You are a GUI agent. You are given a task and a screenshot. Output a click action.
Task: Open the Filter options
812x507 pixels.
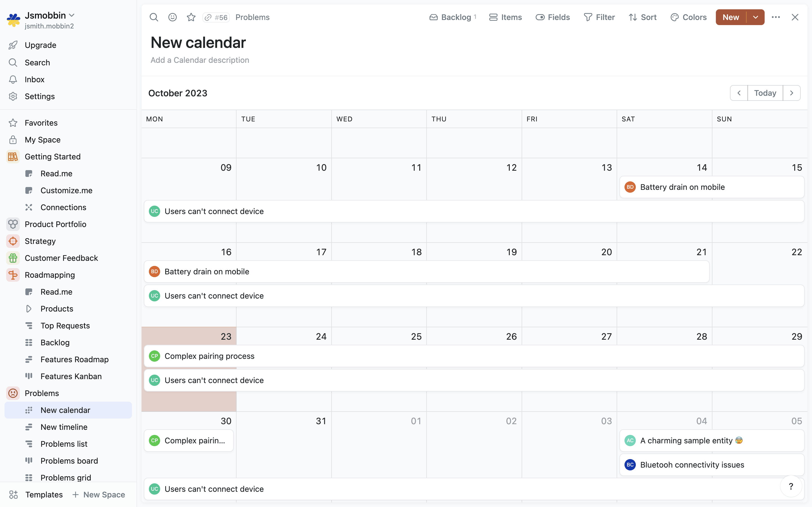coord(599,17)
